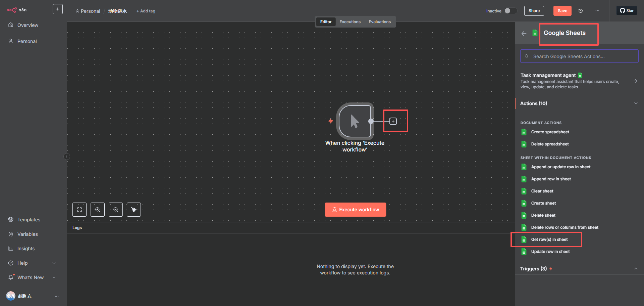The height and width of the screenshot is (306, 644).
Task: Click the lightning trigger icon beside node
Action: click(x=331, y=121)
